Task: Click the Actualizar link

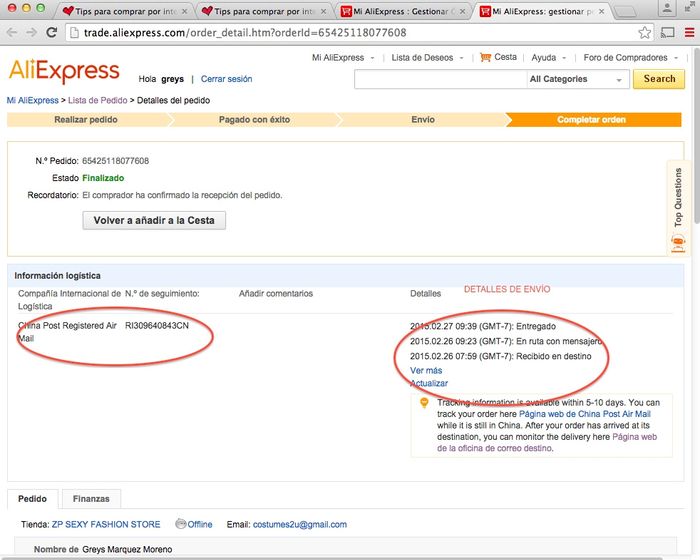Action: (429, 383)
